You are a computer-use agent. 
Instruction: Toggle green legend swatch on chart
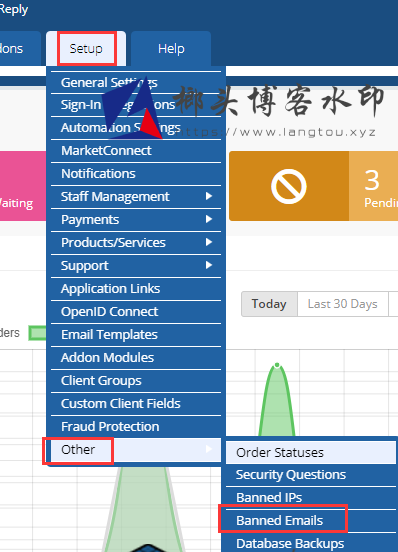(38, 333)
